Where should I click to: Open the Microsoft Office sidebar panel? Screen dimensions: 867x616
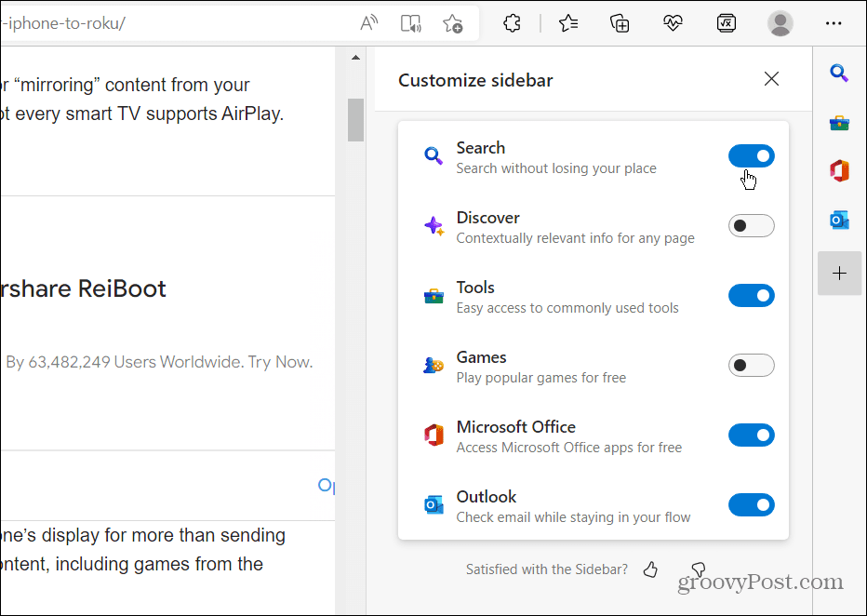coord(839,171)
